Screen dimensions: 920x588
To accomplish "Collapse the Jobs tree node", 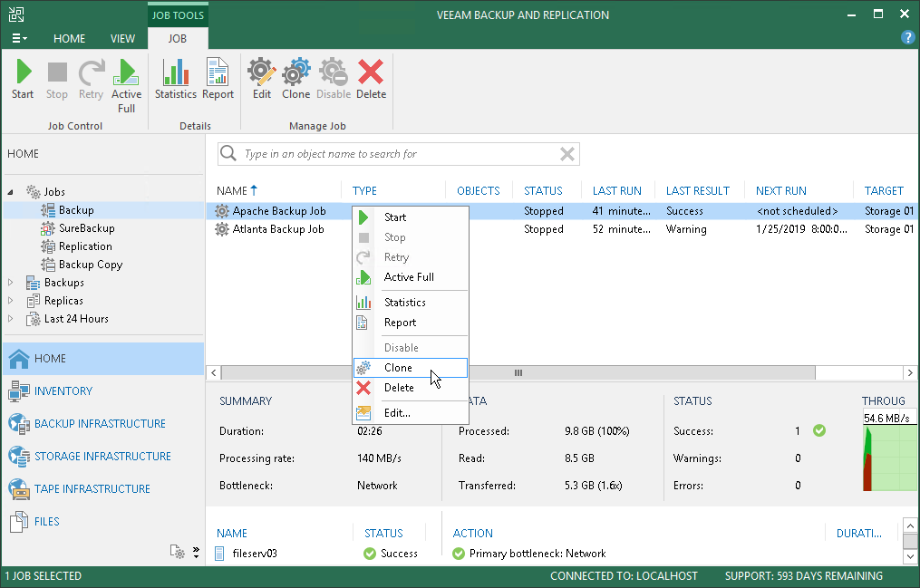I will tap(11, 192).
